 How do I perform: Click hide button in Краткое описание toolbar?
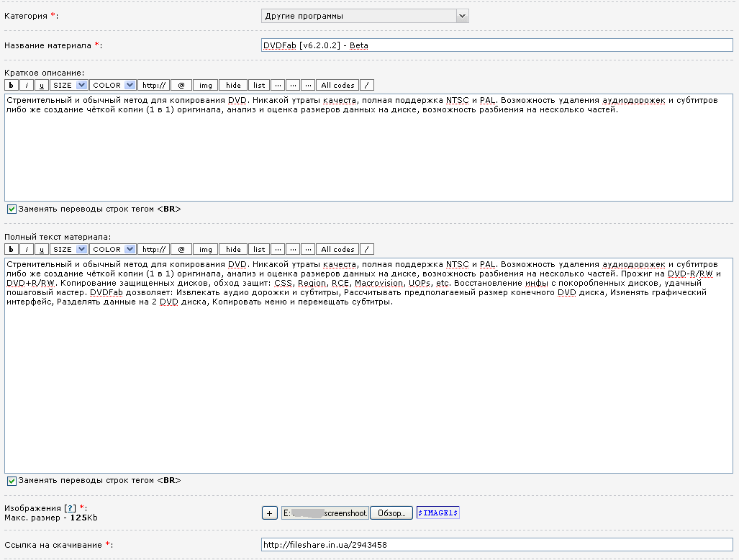coord(233,86)
